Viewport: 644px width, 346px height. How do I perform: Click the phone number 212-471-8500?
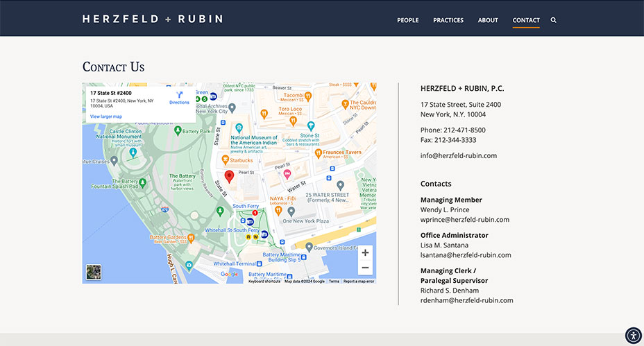[464, 130]
